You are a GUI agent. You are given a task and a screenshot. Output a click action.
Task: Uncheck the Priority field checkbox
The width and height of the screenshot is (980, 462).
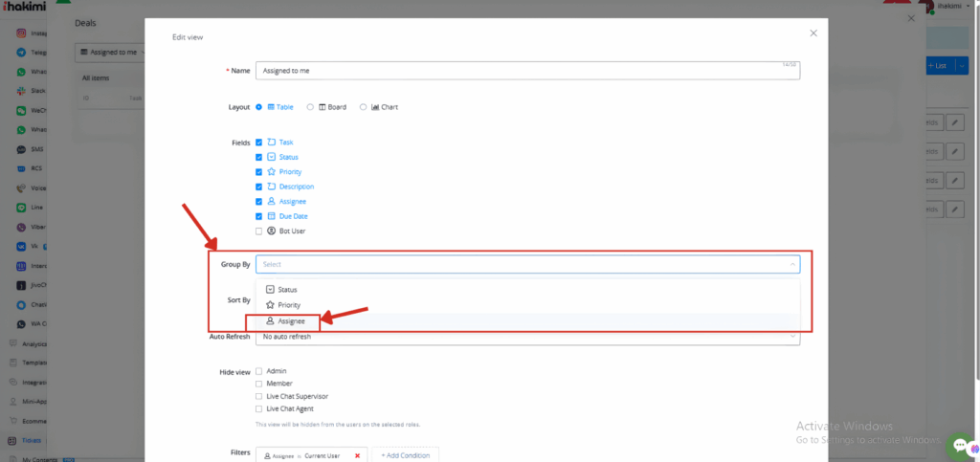click(x=259, y=171)
